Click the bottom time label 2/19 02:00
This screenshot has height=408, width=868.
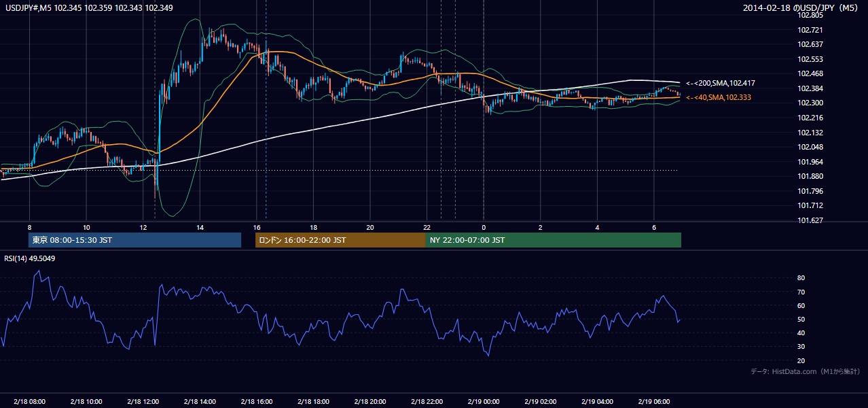point(540,401)
